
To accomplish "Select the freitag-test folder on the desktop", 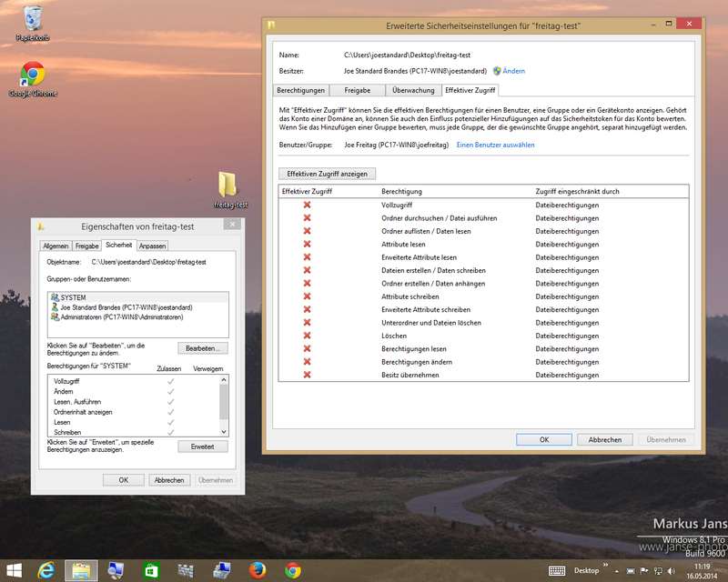I will tap(227, 186).
